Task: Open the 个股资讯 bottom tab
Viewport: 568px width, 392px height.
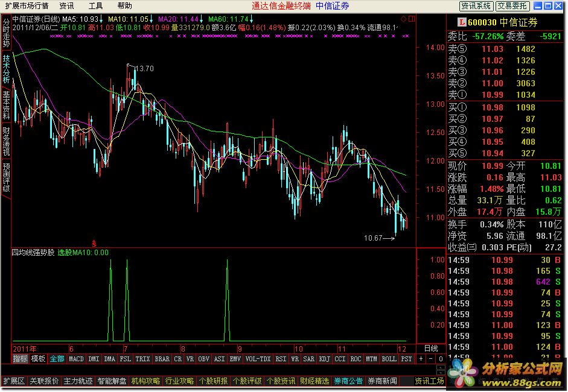Action: pyautogui.click(x=281, y=381)
